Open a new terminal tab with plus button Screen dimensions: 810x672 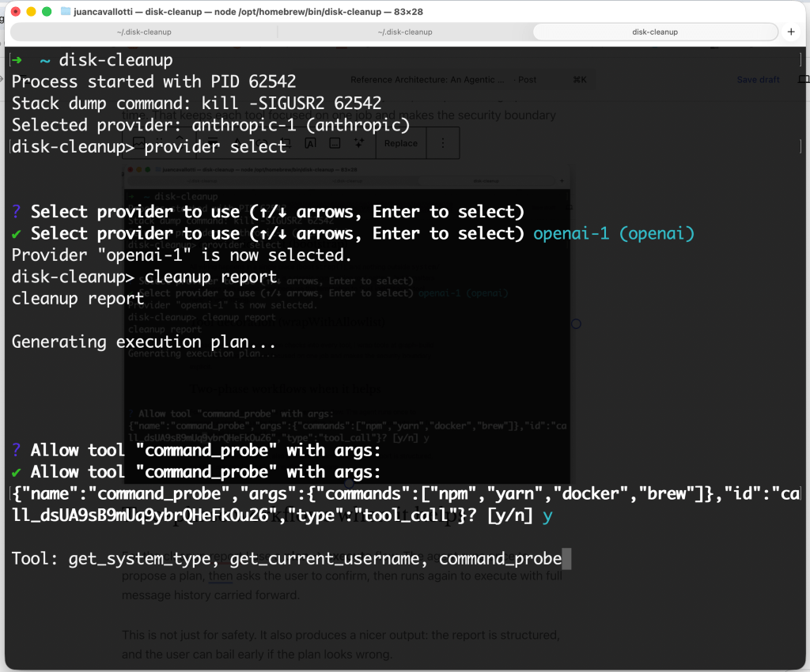(x=791, y=32)
